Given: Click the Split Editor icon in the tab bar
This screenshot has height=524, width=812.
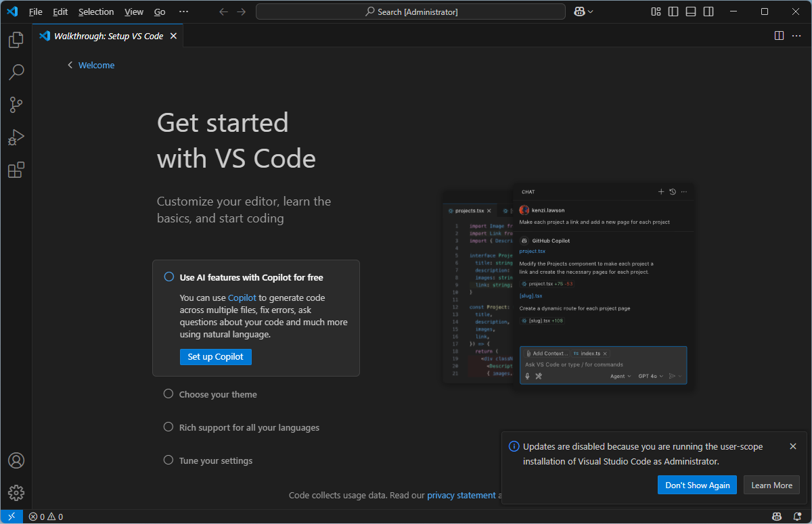Looking at the screenshot, I should coord(779,36).
